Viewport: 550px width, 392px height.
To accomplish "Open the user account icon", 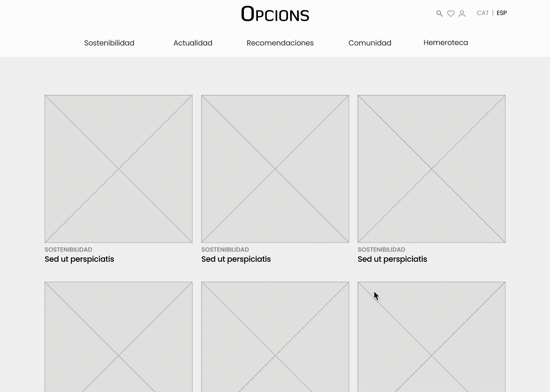I will coord(462,14).
